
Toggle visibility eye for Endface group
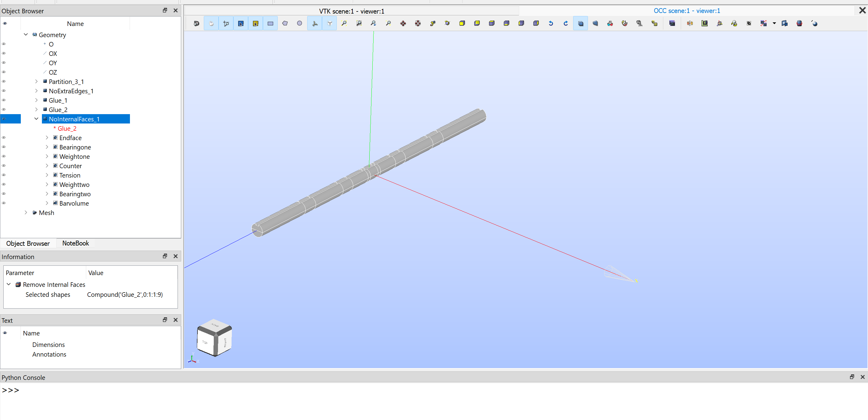(4, 138)
